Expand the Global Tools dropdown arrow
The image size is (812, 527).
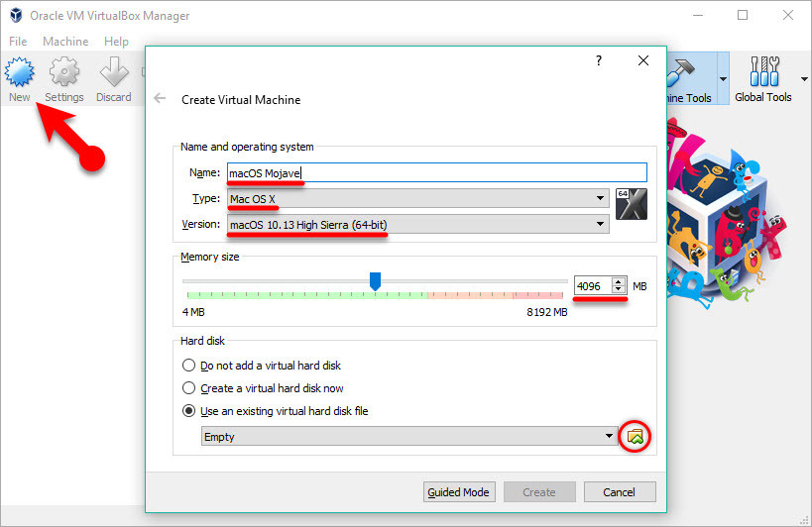click(804, 79)
